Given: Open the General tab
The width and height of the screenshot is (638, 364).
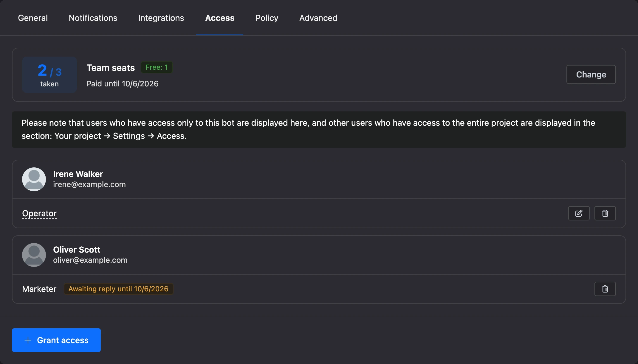Looking at the screenshot, I should pyautogui.click(x=33, y=18).
